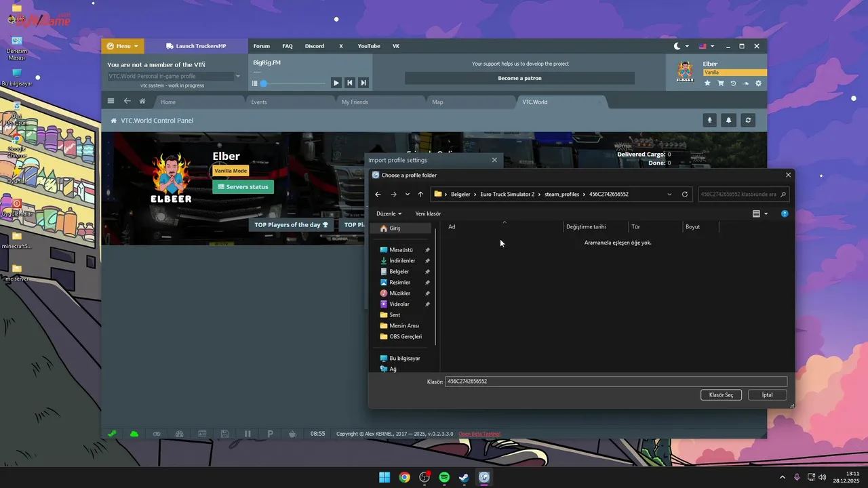
Task: Go back with the arrow icon
Action: pos(127,101)
